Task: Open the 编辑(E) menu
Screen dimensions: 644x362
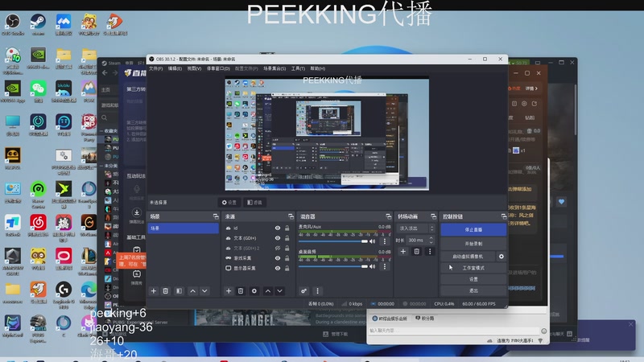Action: pyautogui.click(x=175, y=68)
